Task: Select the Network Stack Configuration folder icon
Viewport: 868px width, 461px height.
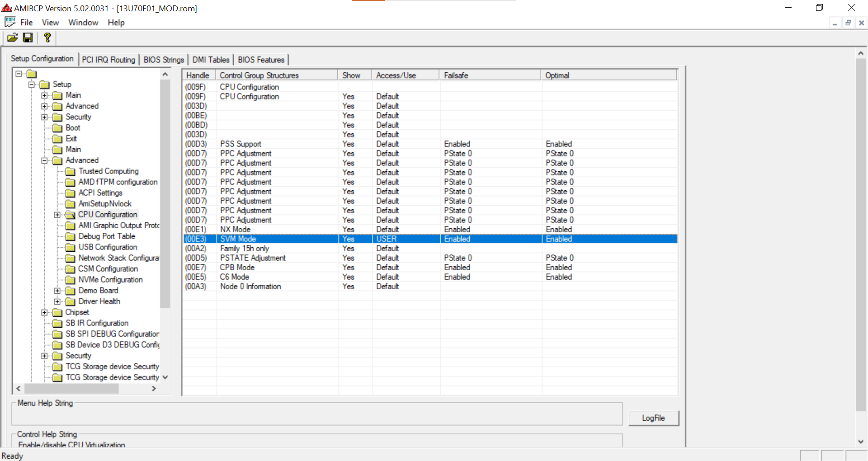Action: 70,258
